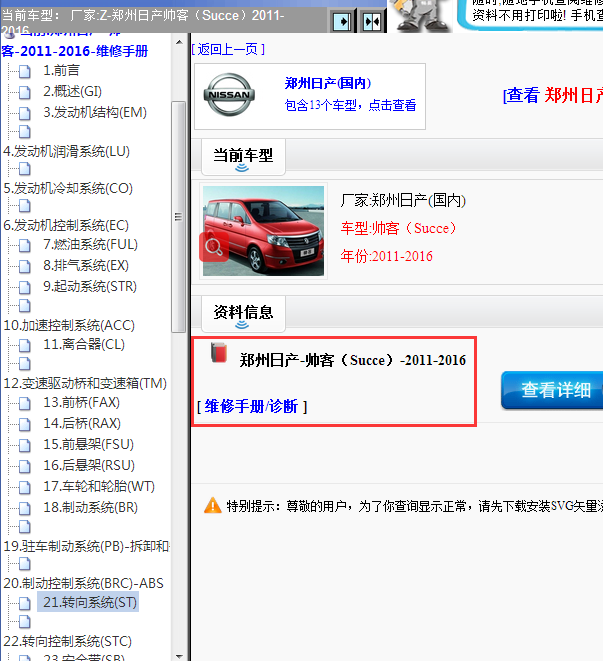
Task: Open 16.后悬架(RSU) chapter
Action: coord(89,465)
